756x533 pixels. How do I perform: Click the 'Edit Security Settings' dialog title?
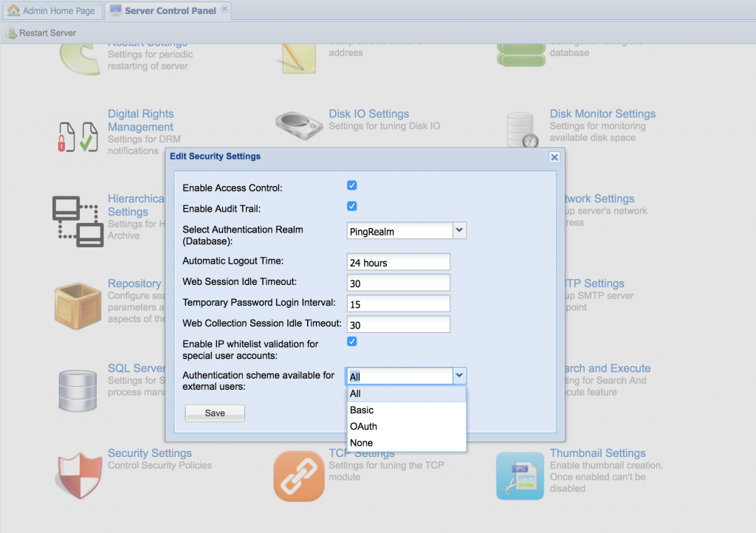click(215, 157)
